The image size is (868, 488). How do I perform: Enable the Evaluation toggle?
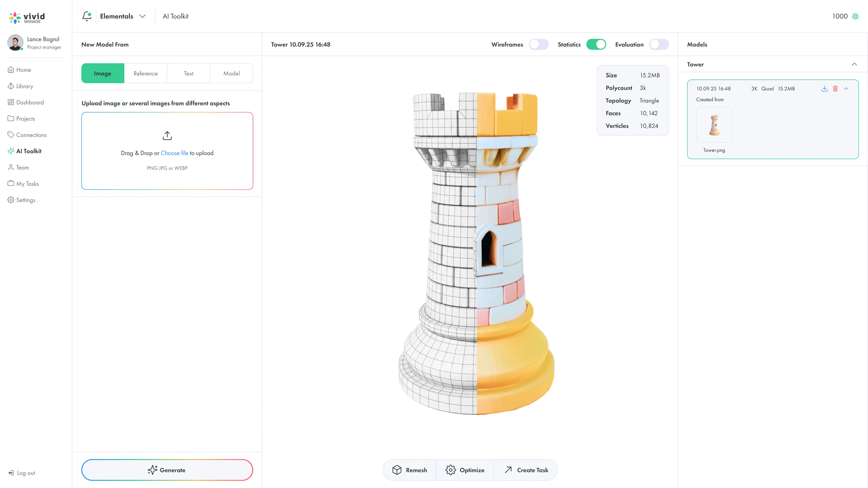pos(659,45)
